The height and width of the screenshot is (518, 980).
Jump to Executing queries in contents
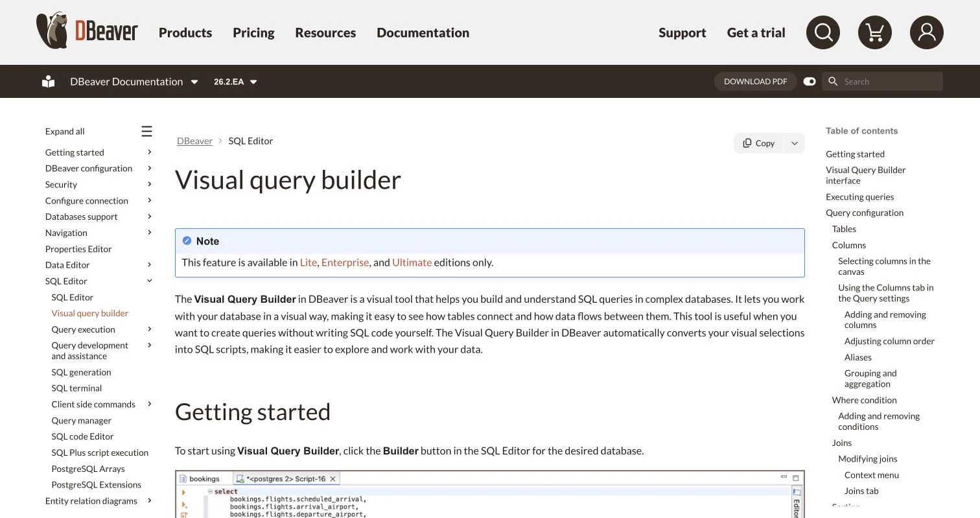pos(860,197)
